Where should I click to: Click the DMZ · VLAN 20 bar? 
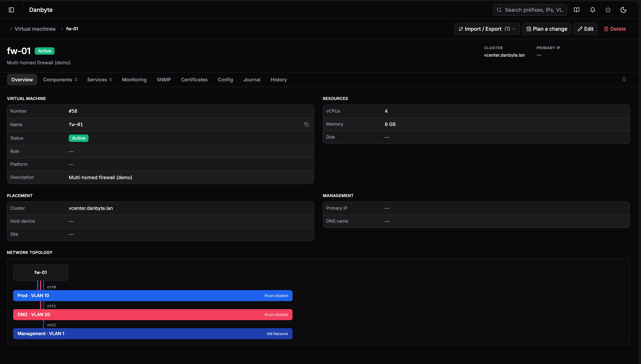tap(153, 315)
